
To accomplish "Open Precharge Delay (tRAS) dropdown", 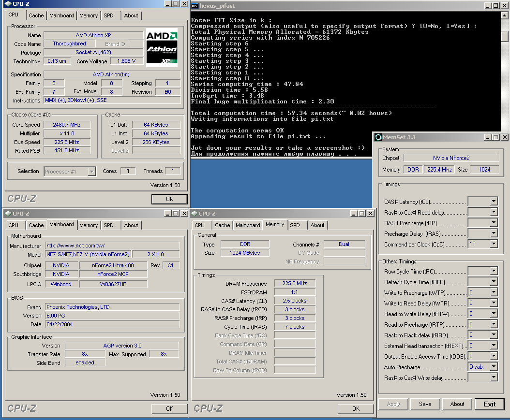I will (494, 233).
